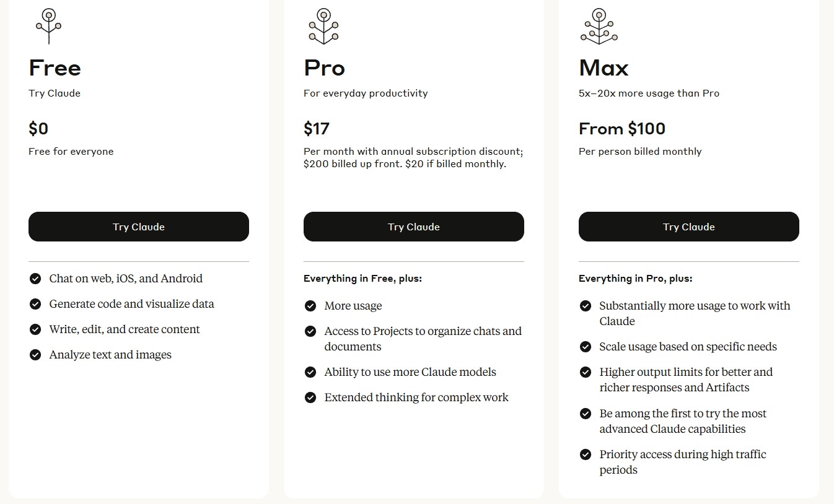Click the Free plan sprout icon

click(48, 26)
